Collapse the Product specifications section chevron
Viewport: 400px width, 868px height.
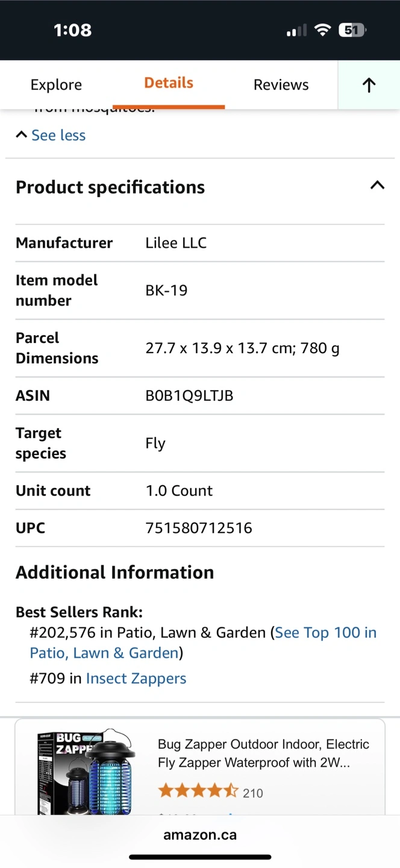click(377, 186)
